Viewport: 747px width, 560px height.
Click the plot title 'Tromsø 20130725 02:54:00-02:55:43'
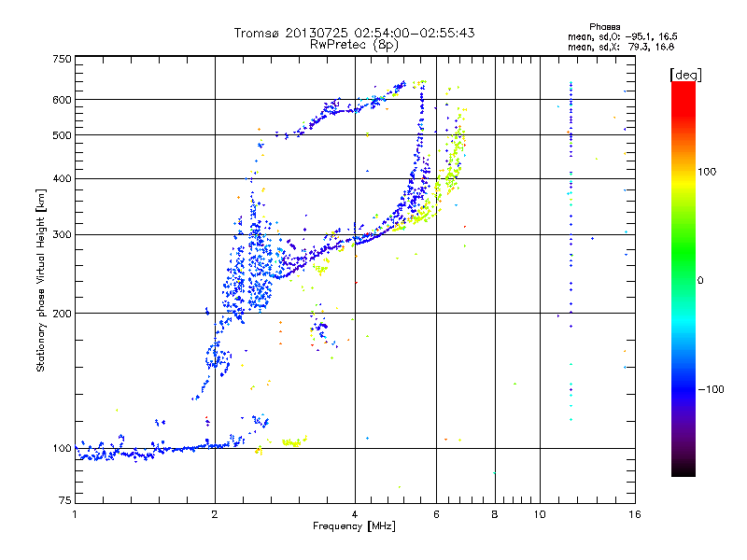[354, 33]
